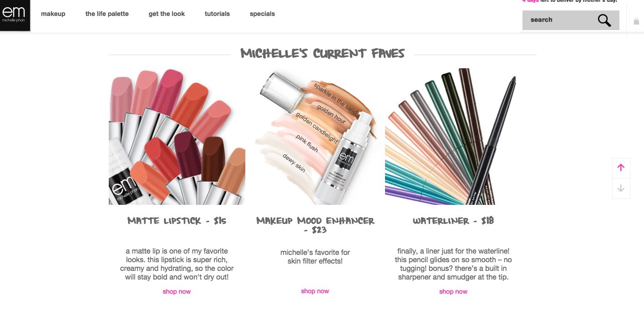Click shop now under matte lipstick
The image size is (644, 310).
coord(177,291)
